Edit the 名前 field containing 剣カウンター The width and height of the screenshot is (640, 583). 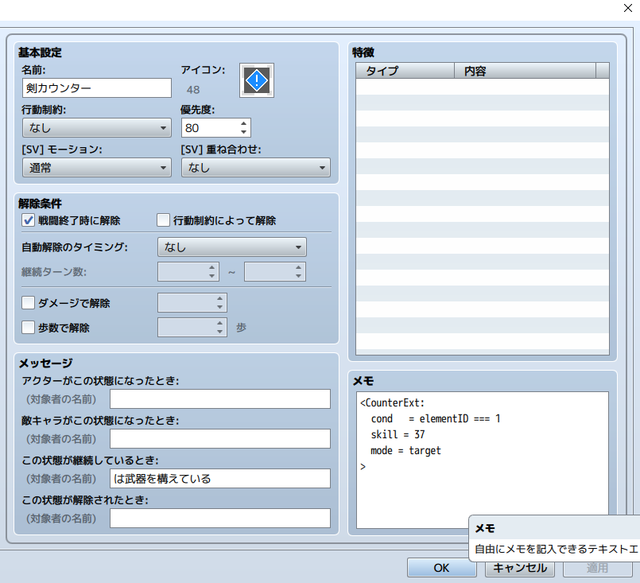pos(97,88)
